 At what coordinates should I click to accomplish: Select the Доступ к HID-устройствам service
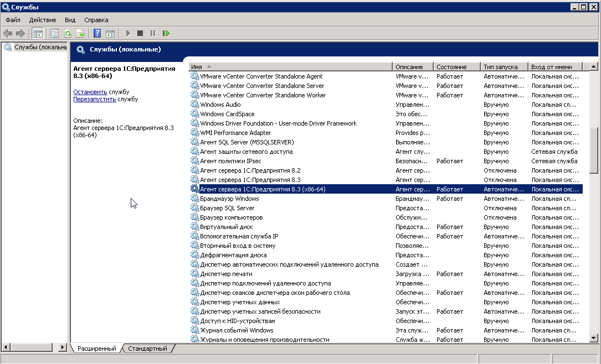coord(386,321)
